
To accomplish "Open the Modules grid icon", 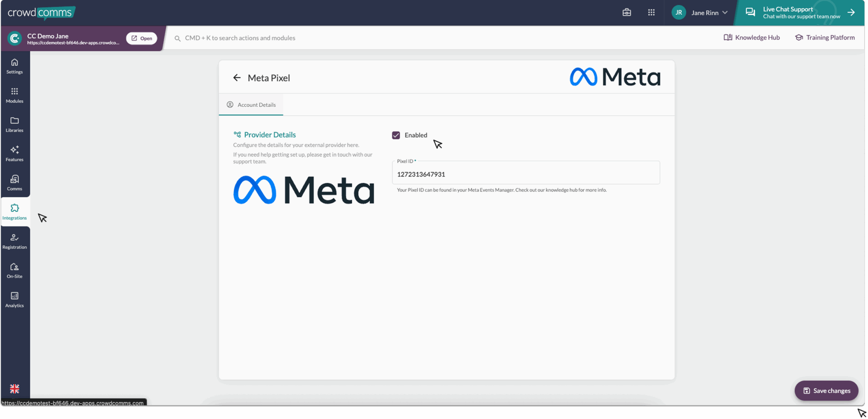I will pyautogui.click(x=14, y=95).
